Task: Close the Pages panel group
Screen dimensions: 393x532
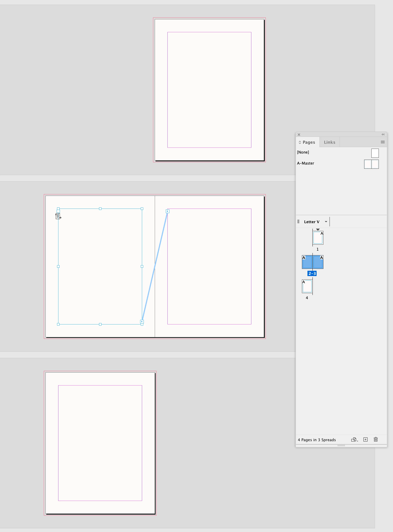Action: click(x=299, y=135)
